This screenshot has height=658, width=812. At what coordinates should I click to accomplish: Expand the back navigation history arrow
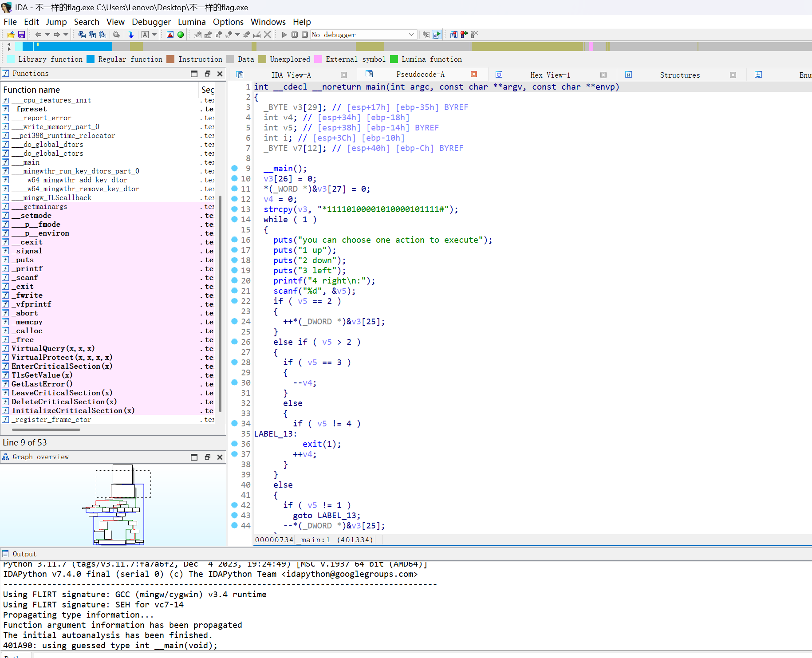click(47, 35)
